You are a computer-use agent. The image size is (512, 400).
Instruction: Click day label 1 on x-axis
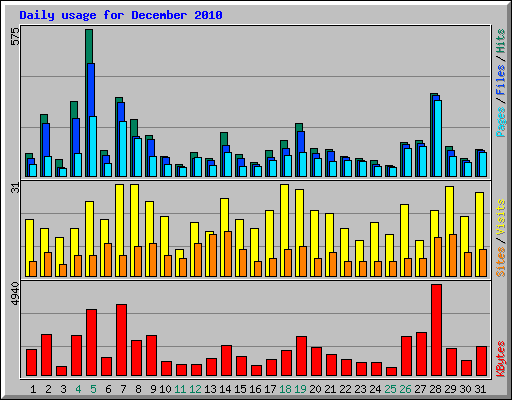coord(33,389)
